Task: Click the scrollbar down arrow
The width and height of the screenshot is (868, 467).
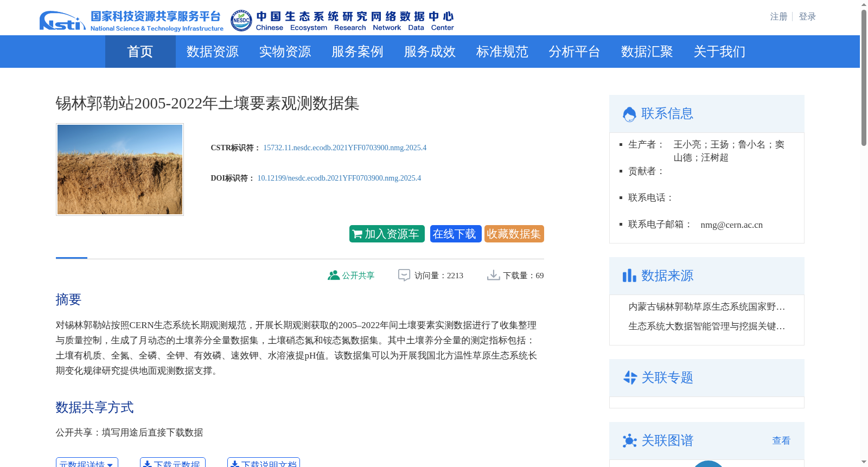Action: 864,462
